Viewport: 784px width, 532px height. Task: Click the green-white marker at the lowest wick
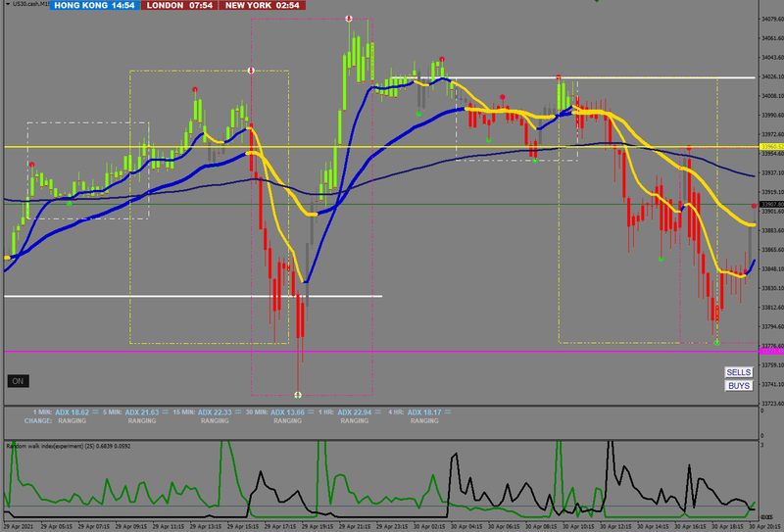pos(298,395)
